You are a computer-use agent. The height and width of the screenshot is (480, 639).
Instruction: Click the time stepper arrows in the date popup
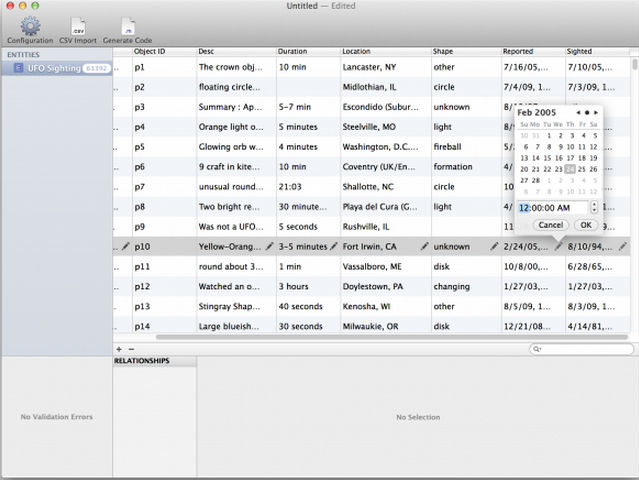pos(594,207)
